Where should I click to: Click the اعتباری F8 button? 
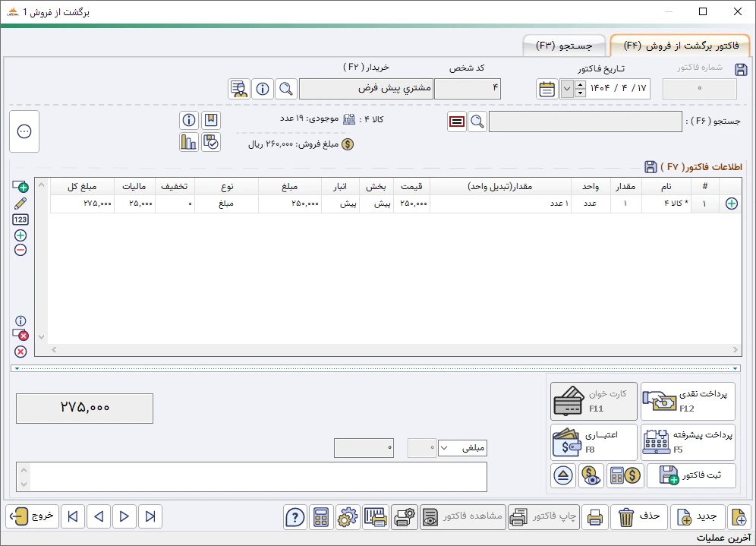(594, 442)
